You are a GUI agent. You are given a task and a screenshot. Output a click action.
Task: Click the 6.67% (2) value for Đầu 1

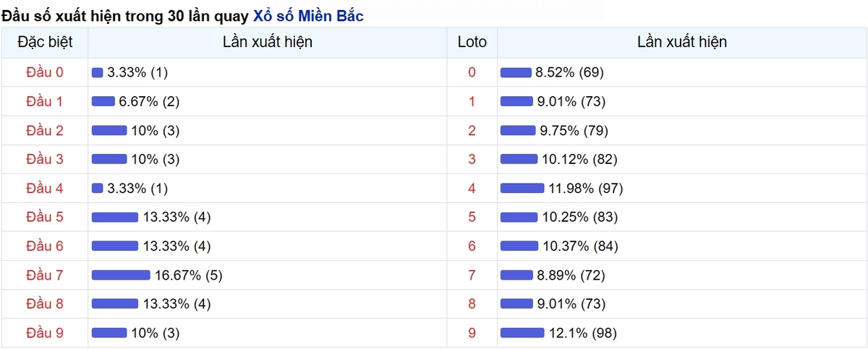click(149, 101)
